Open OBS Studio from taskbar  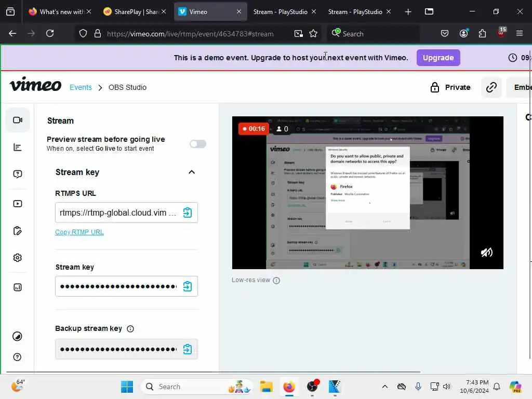coord(312,387)
